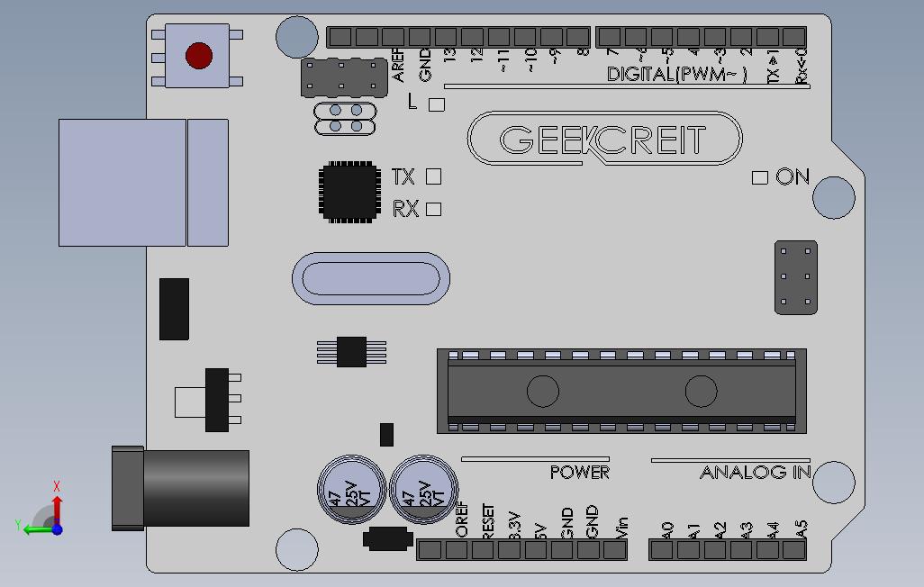Viewport: 924px width, 587px height.
Task: Click the green Y axis of the triad
Action: pyautogui.click(x=37, y=530)
